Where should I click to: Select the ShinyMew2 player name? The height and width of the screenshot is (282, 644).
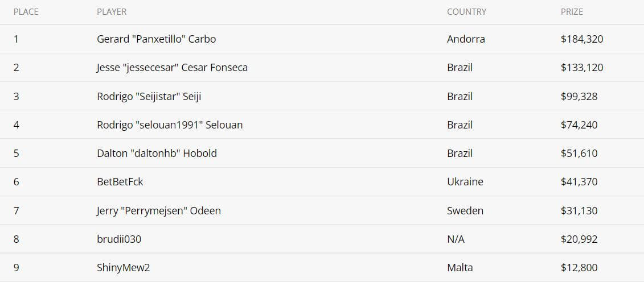coord(123,268)
